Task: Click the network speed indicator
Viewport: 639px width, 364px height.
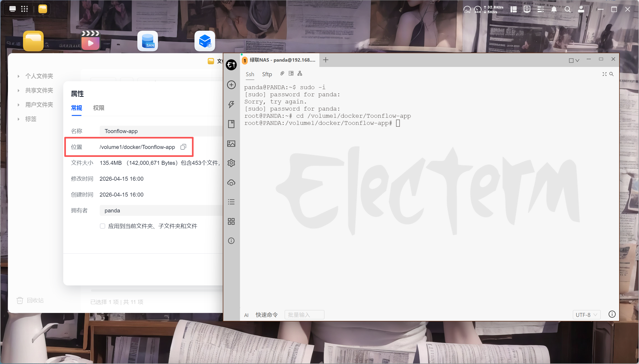Action: tap(493, 10)
